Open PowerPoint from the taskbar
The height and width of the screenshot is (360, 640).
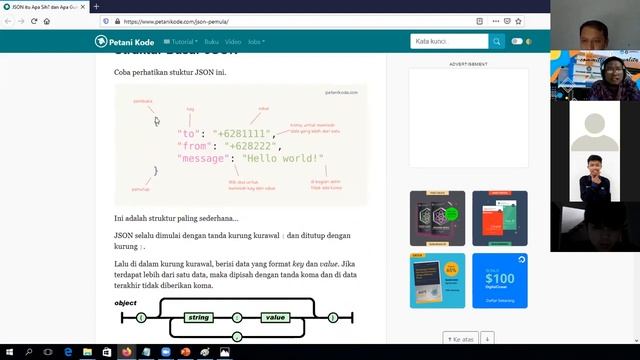185,352
